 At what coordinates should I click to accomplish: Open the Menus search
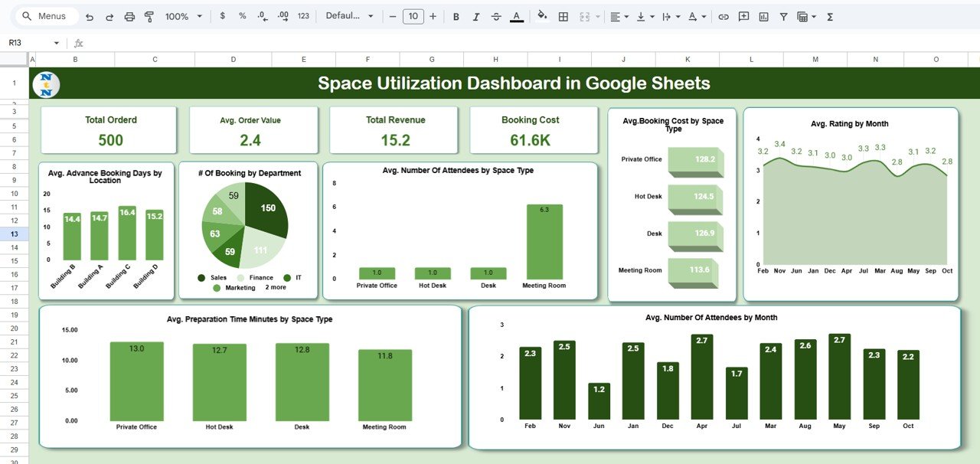(46, 15)
